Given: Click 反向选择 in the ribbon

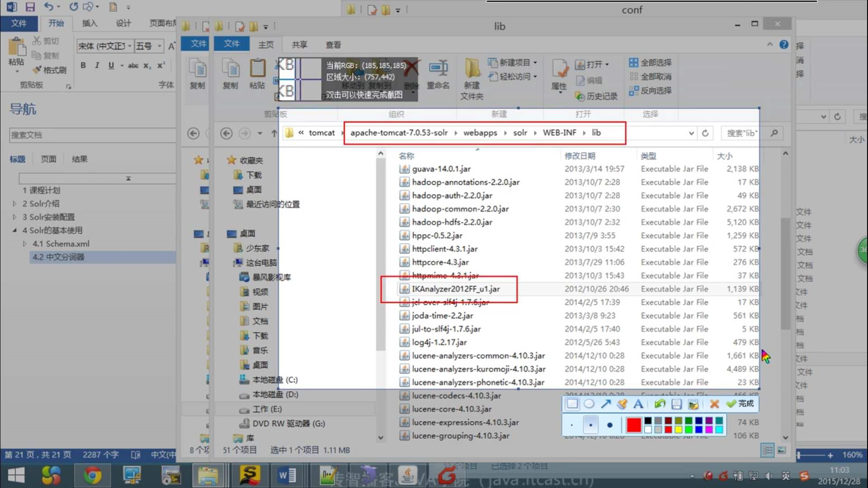Looking at the screenshot, I should point(650,90).
